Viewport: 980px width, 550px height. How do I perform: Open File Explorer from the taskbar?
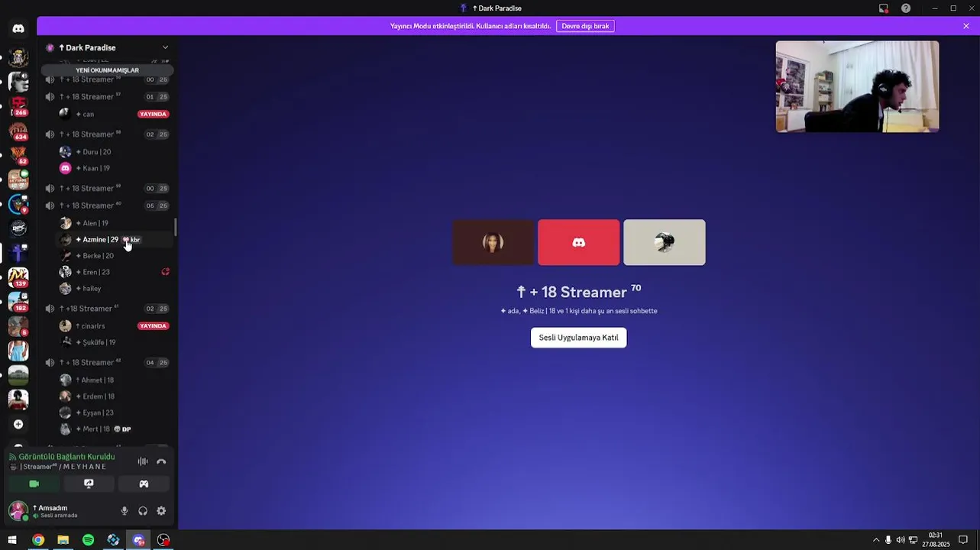click(x=63, y=540)
